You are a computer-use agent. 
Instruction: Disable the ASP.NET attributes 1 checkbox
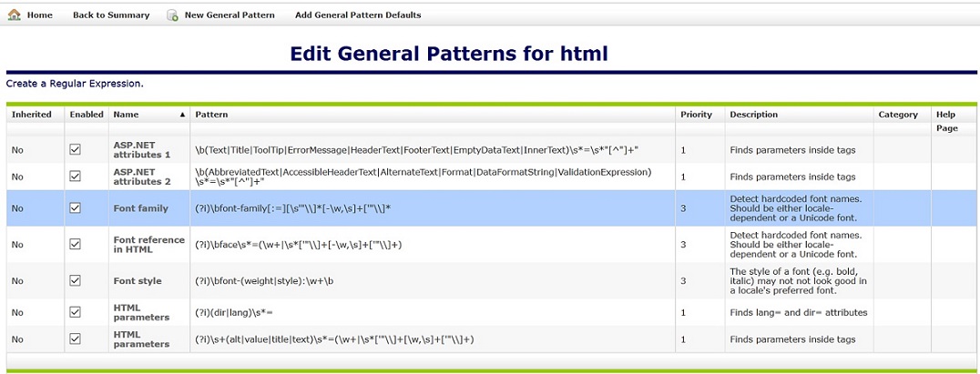coord(76,149)
